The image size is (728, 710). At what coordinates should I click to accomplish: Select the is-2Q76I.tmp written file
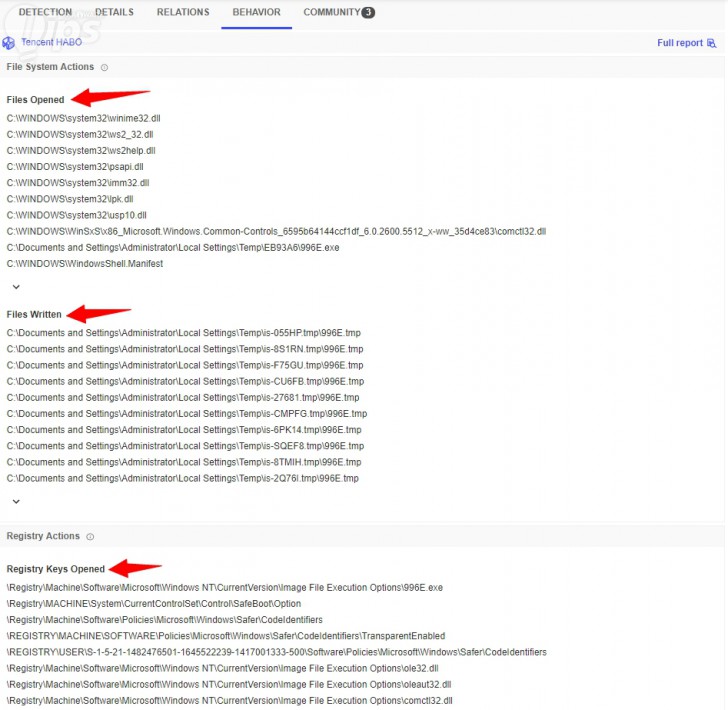(x=182, y=478)
